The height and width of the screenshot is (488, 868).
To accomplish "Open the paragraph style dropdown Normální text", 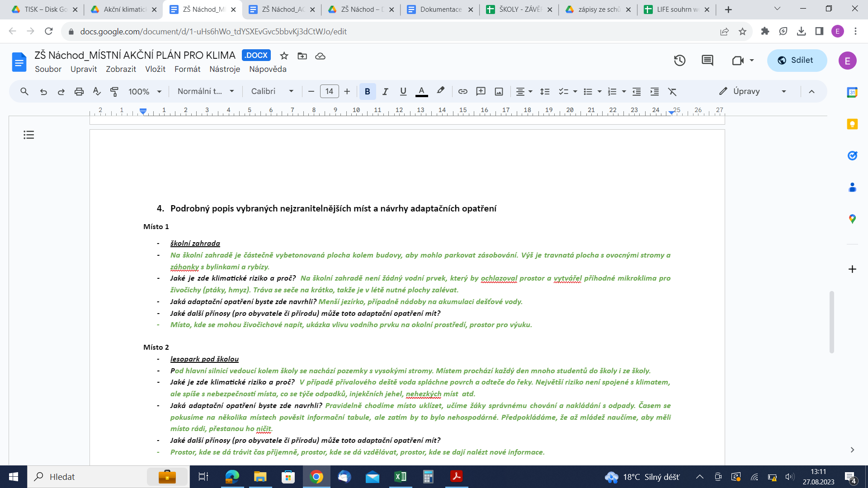I will click(x=206, y=92).
